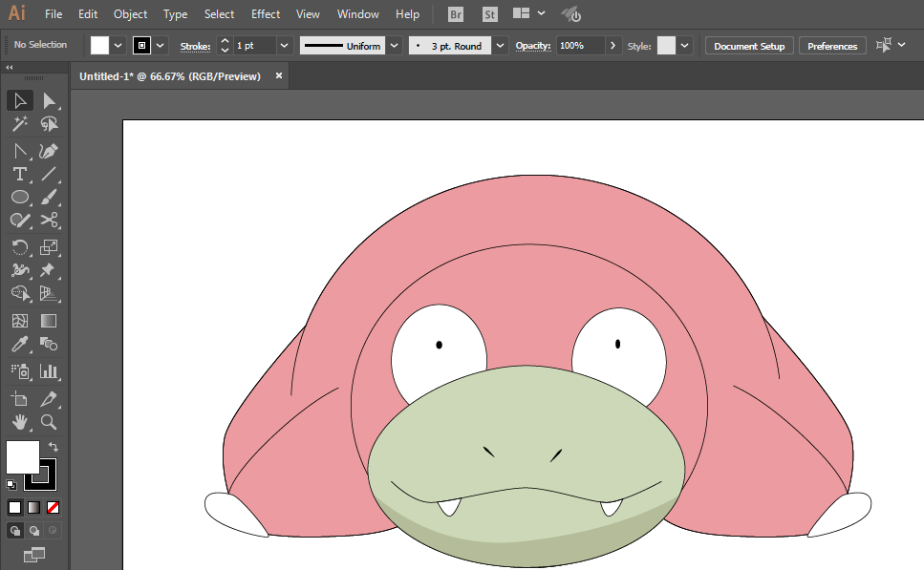924x570 pixels.
Task: Click the Preferences button
Action: (831, 46)
